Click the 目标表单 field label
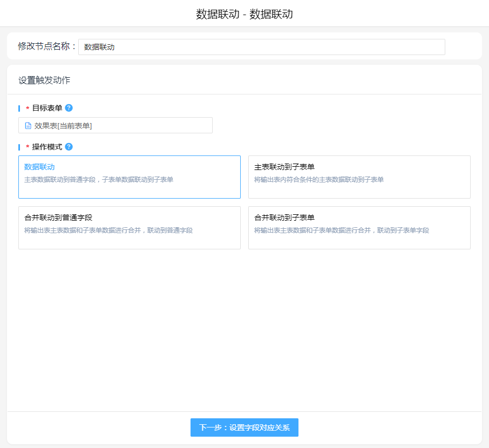Screen dimensions: 489x448 point(47,108)
